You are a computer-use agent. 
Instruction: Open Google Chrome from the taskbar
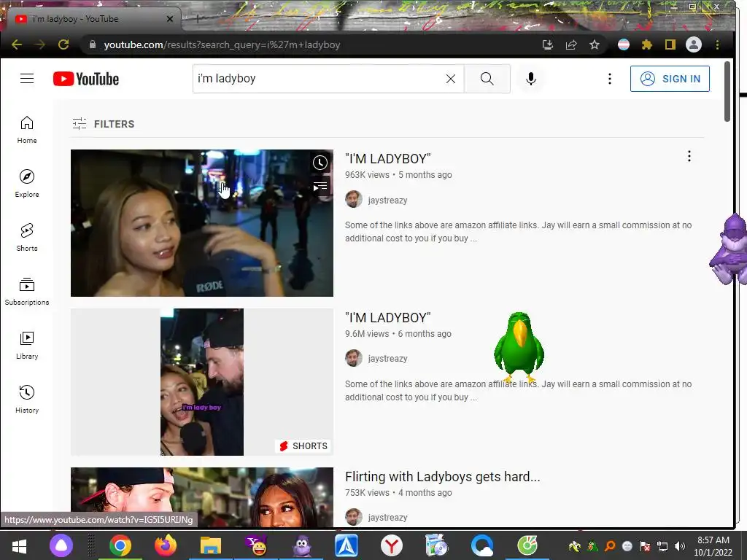(120, 545)
